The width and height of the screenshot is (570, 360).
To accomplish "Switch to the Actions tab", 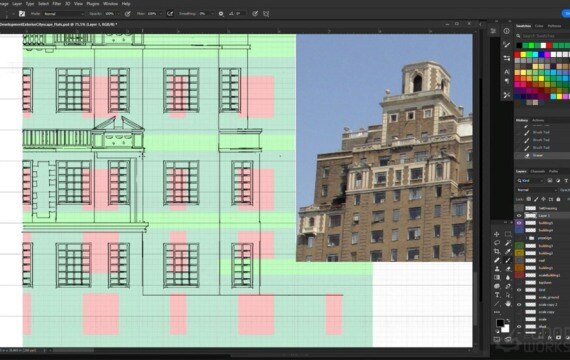I will [x=538, y=120].
